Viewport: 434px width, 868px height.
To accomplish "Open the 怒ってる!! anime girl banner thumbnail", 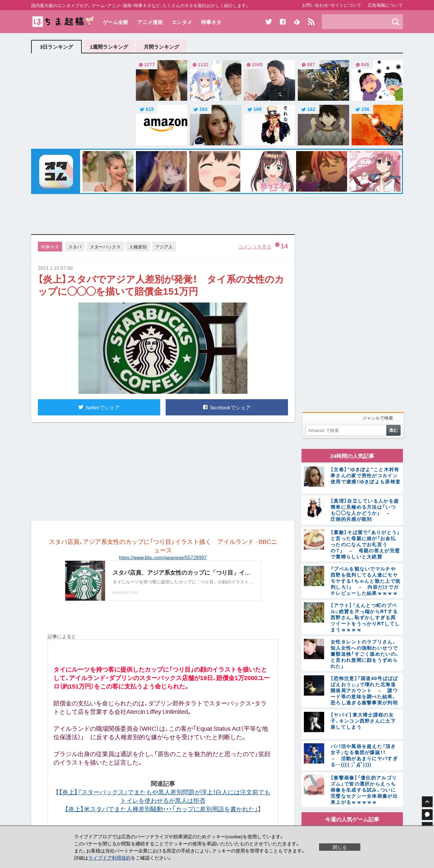I will pyautogui.click(x=268, y=171).
